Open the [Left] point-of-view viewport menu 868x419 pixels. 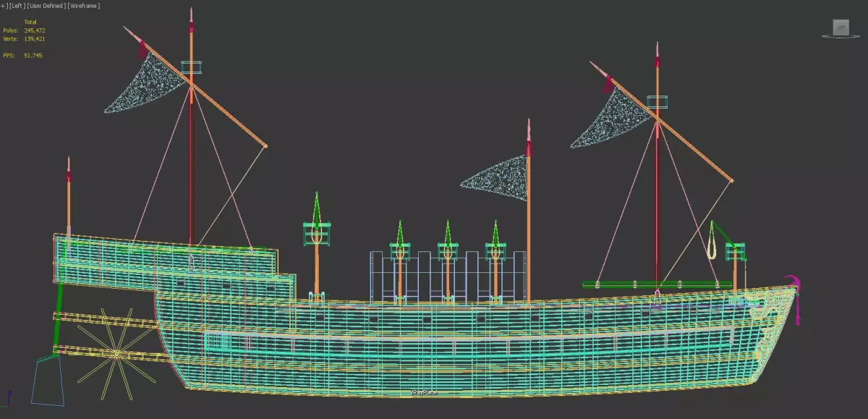[x=17, y=6]
